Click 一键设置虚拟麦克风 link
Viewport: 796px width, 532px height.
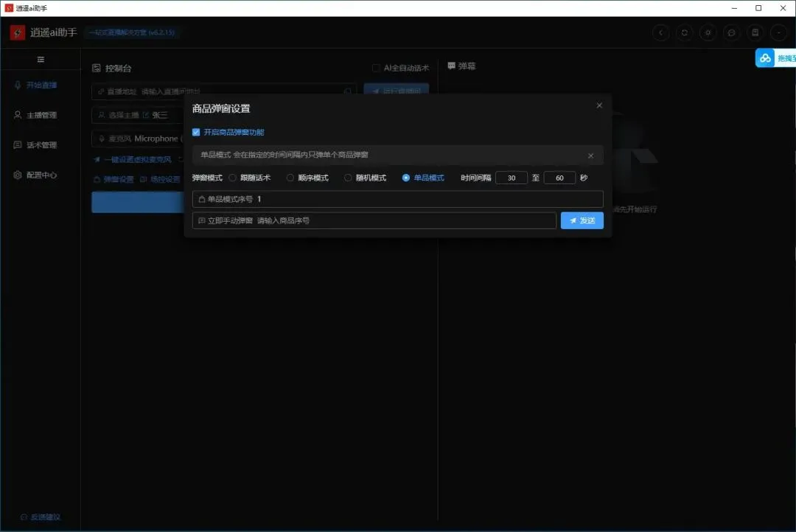pyautogui.click(x=133, y=159)
